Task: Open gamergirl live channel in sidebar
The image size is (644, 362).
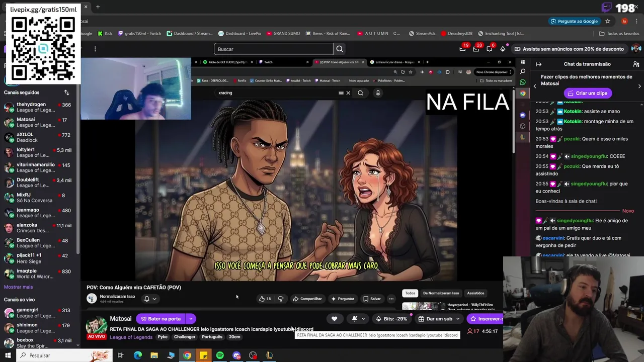Action: (x=38, y=313)
